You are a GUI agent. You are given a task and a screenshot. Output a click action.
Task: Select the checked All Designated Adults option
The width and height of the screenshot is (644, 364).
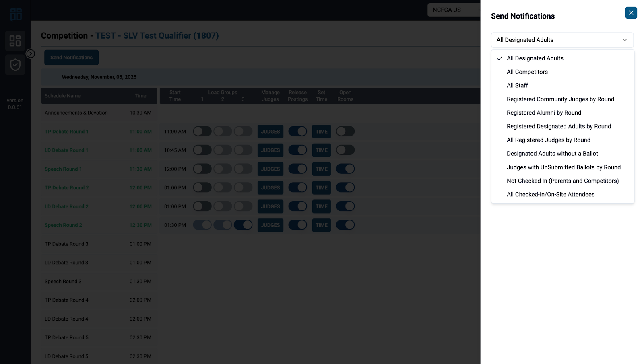click(535, 58)
